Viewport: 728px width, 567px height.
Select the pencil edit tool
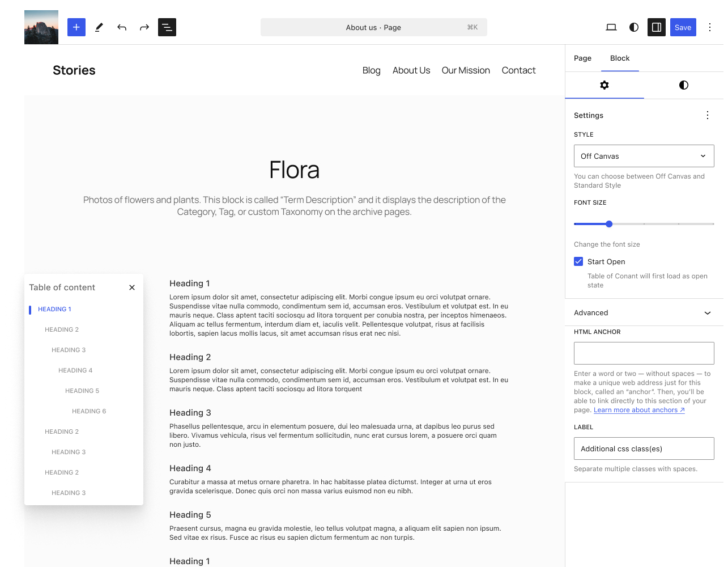click(99, 27)
